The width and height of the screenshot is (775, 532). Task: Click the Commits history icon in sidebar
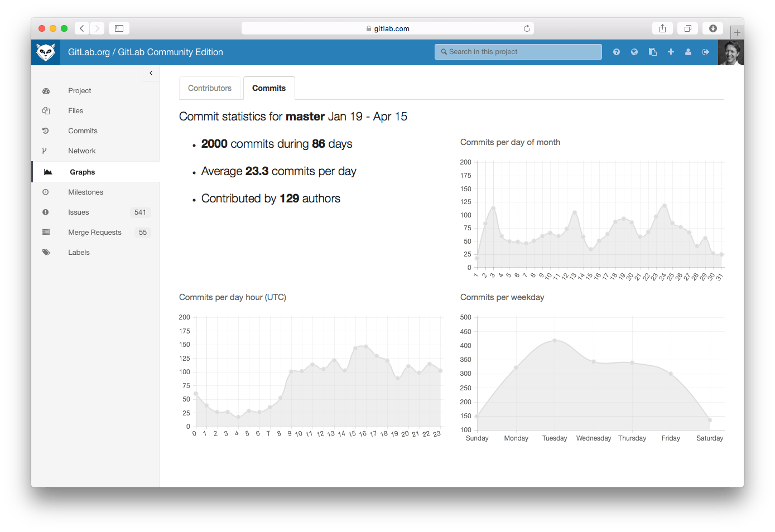pos(46,130)
